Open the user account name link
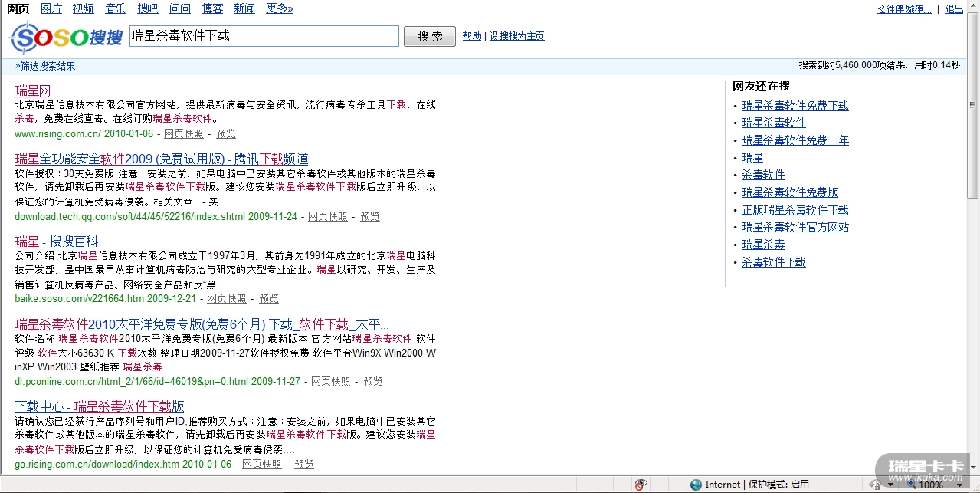 click(905, 9)
